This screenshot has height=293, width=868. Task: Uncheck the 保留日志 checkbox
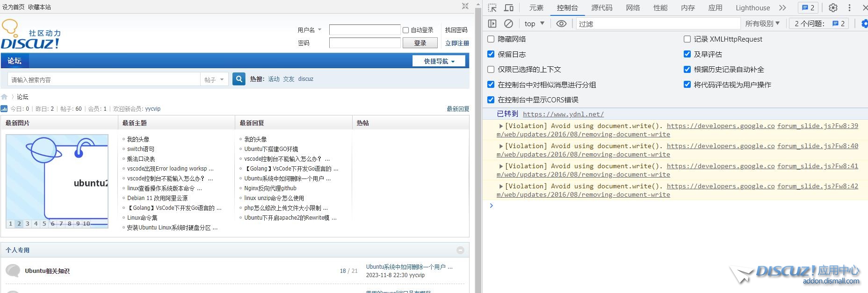pos(491,54)
